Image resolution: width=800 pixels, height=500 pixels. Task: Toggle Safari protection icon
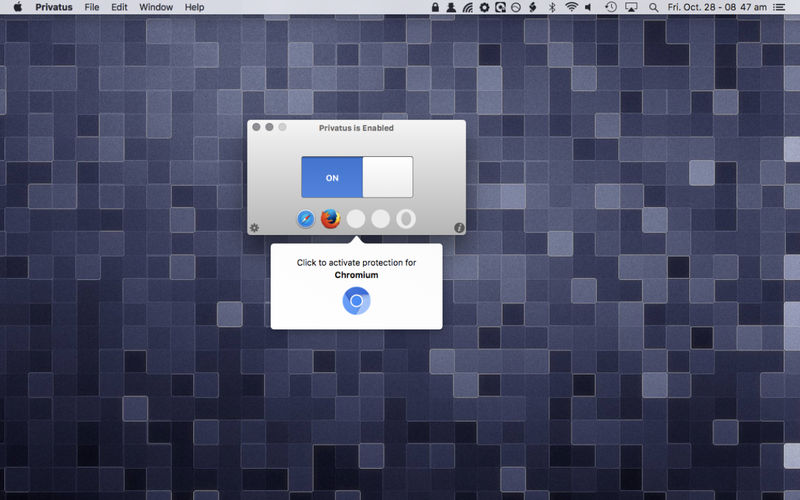tap(306, 219)
